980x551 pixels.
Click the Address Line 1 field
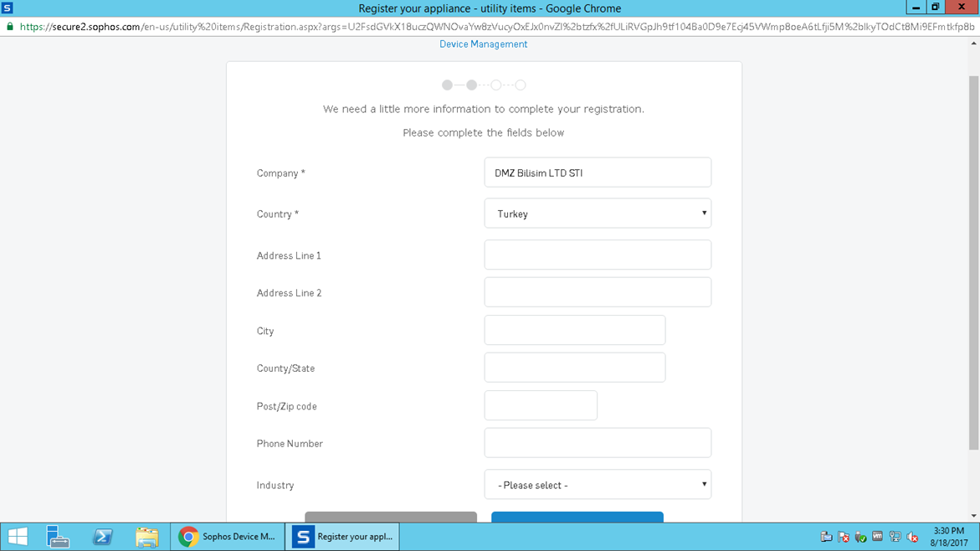click(x=598, y=255)
